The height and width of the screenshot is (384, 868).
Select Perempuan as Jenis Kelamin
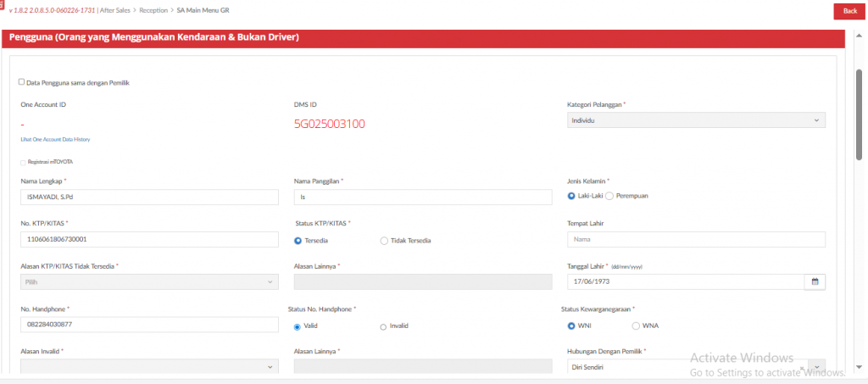(x=609, y=196)
